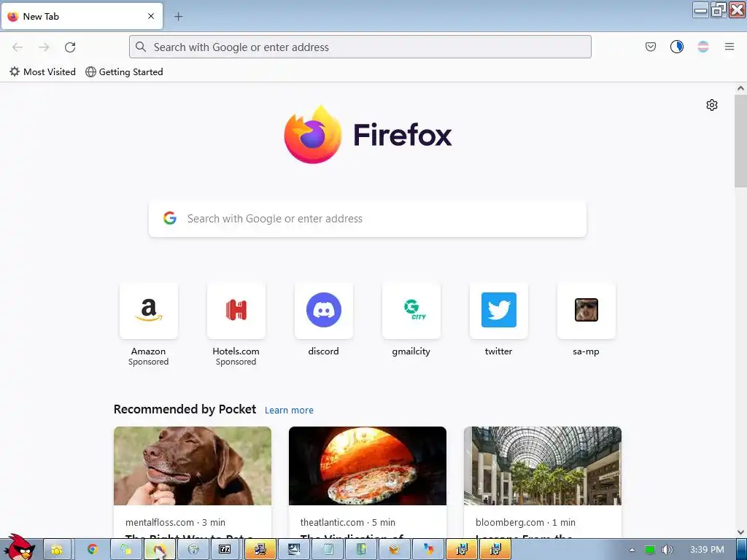Click the Learn more Pocket link
The image size is (747, 560).
[x=289, y=410]
